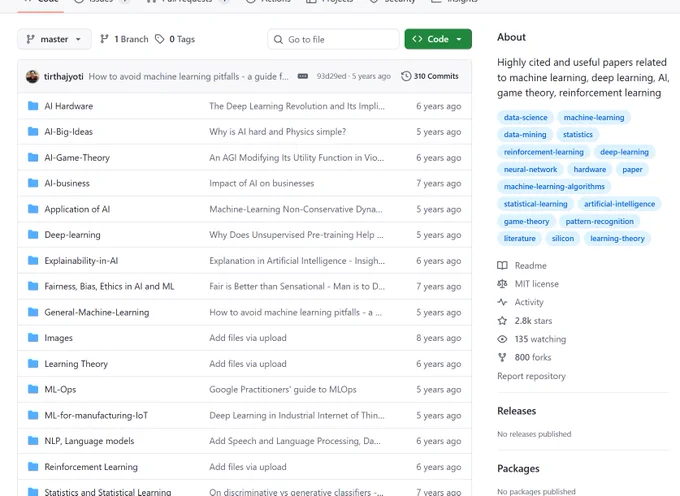Click the eye icon beside 135 watching
The image size is (680, 496).
point(502,339)
